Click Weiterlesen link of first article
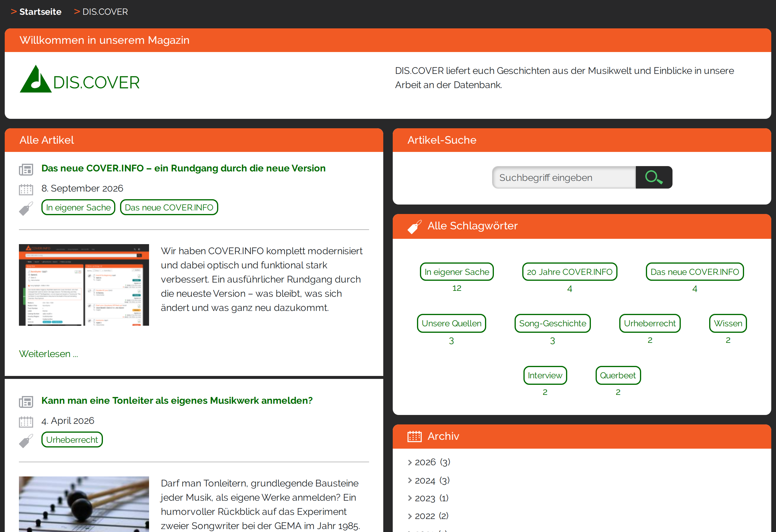776x532 pixels. (48, 354)
